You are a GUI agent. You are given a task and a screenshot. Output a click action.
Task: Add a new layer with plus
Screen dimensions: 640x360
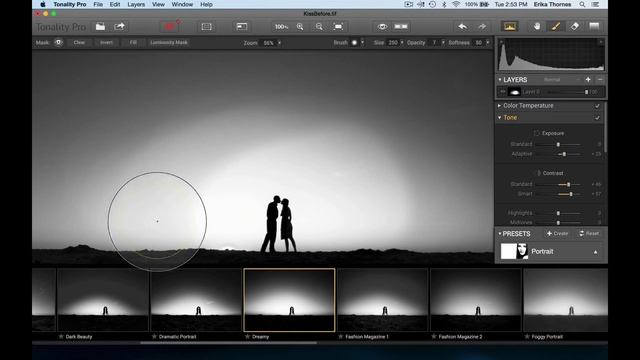point(588,80)
